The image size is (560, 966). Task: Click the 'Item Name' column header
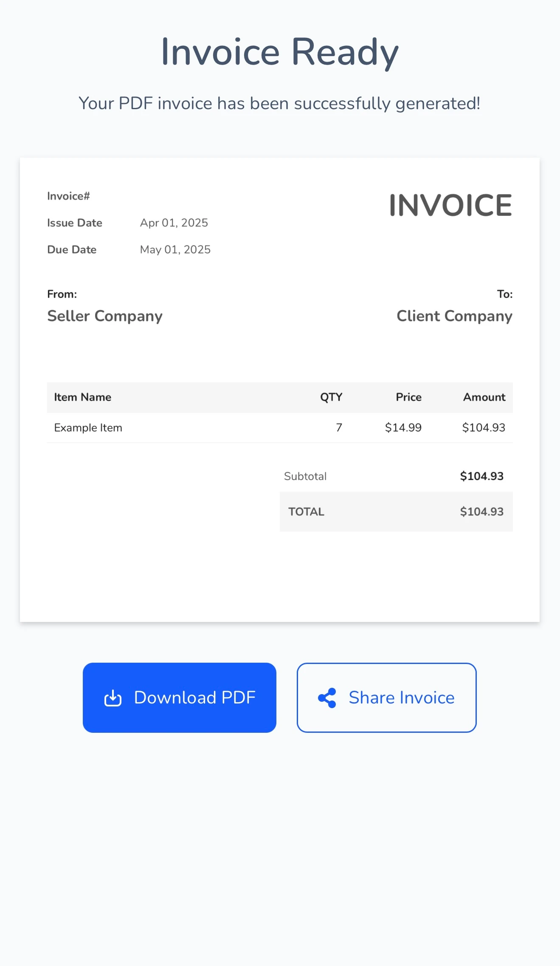pos(83,397)
